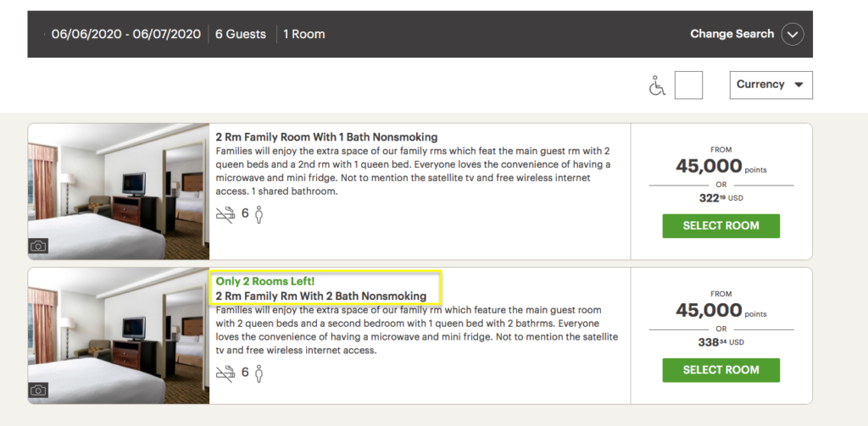This screenshot has width=868, height=426.
Task: Click the 6 Guests search field
Action: (240, 35)
